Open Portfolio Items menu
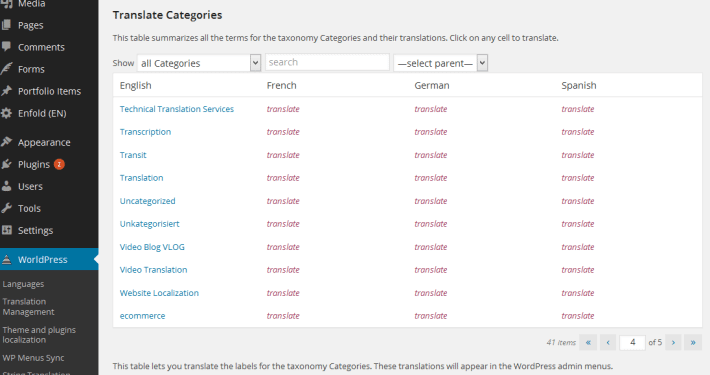 pos(49,91)
